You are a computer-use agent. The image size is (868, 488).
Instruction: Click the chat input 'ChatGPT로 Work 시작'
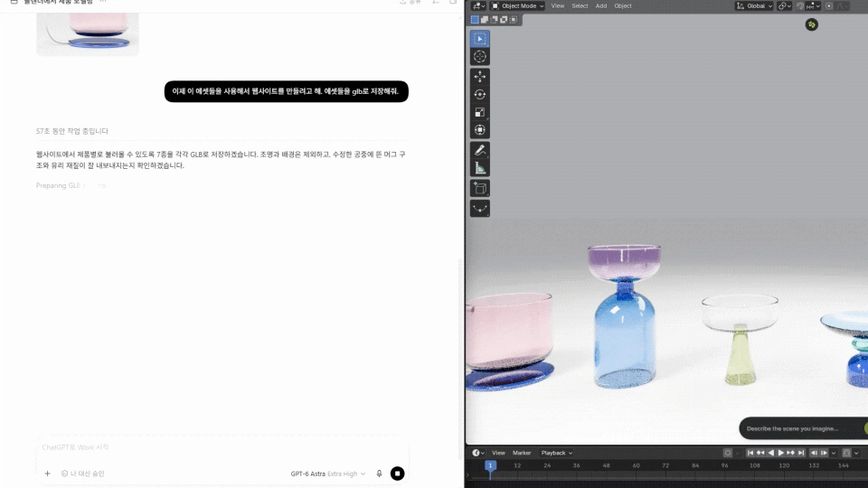(x=222, y=447)
